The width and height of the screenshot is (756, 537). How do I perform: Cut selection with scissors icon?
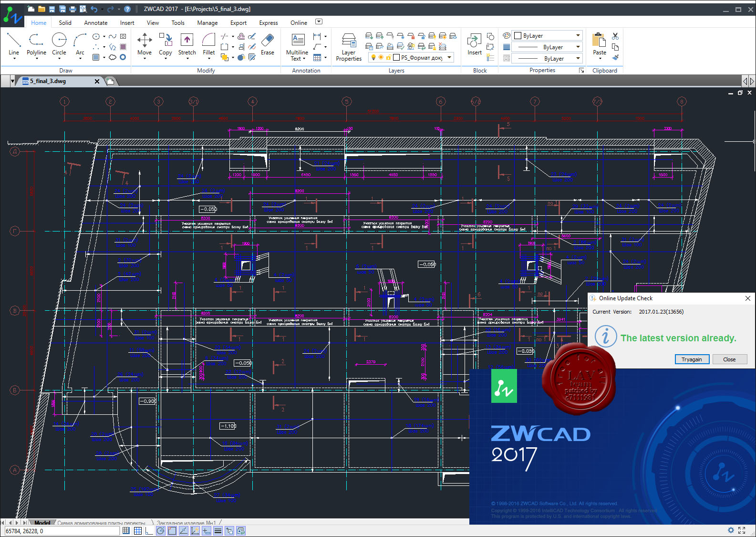click(615, 36)
